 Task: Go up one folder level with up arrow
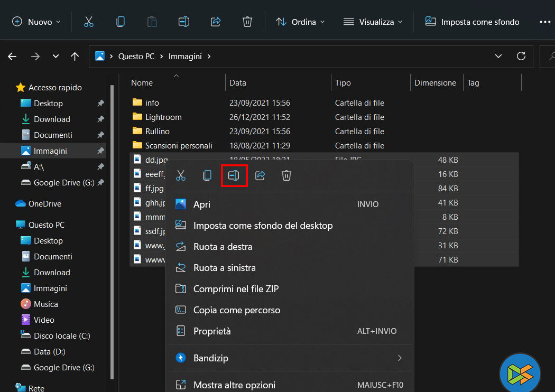[75, 57]
